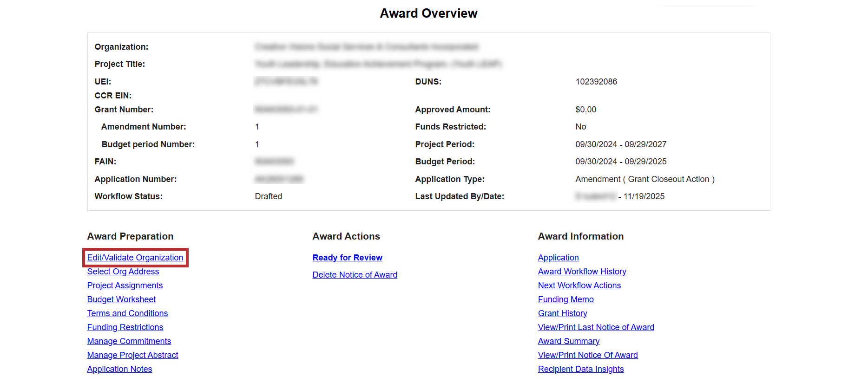Open Application Notes link
This screenshot has width=868, height=383.
pos(119,369)
